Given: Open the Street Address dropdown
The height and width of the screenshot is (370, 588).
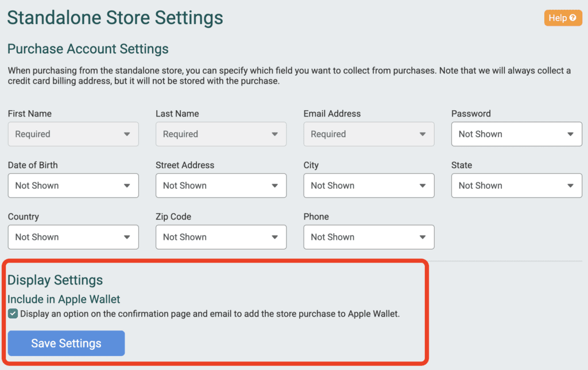Looking at the screenshot, I should tap(221, 185).
